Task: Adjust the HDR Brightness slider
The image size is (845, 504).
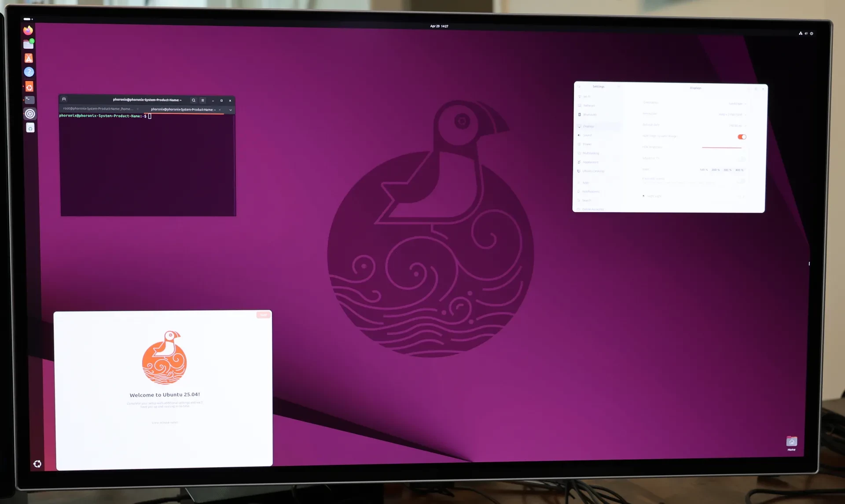Action: click(x=722, y=147)
